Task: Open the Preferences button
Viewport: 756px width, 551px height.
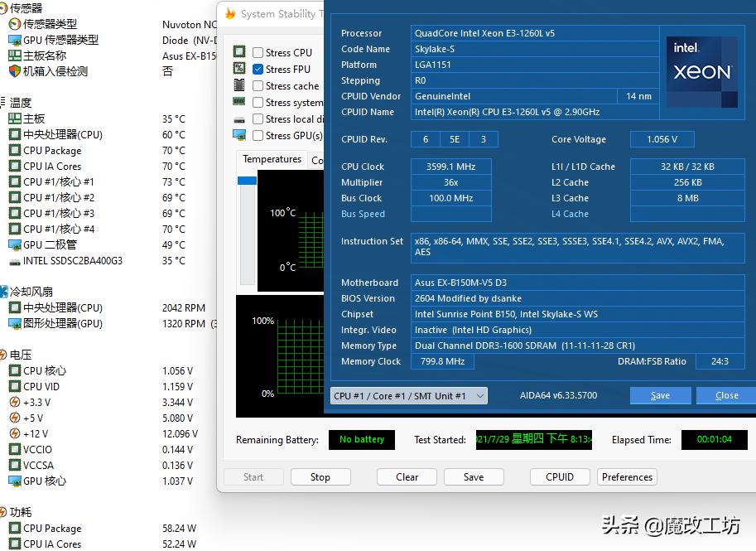Action: coord(627,476)
